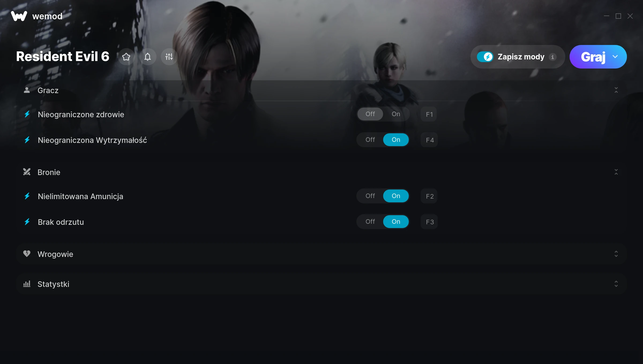Image resolution: width=643 pixels, height=364 pixels.
Task: Change the F1 hotkey for unlimited health
Action: tap(429, 114)
